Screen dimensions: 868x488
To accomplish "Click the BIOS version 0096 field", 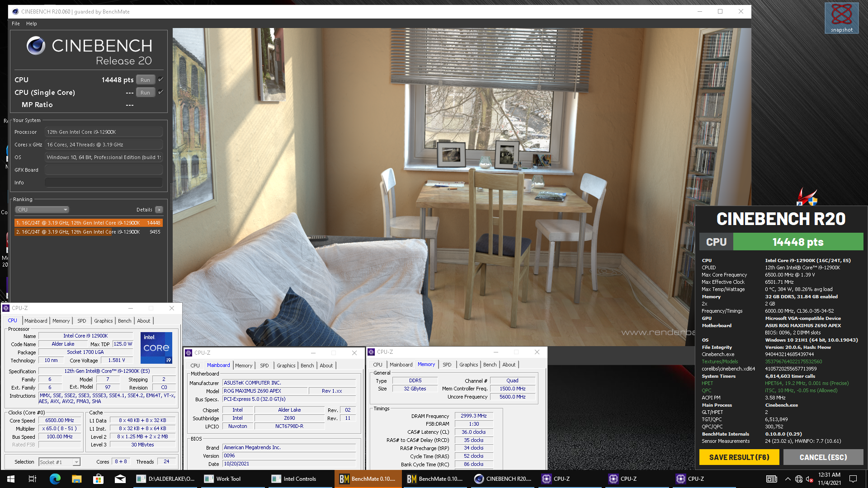I will [289, 455].
